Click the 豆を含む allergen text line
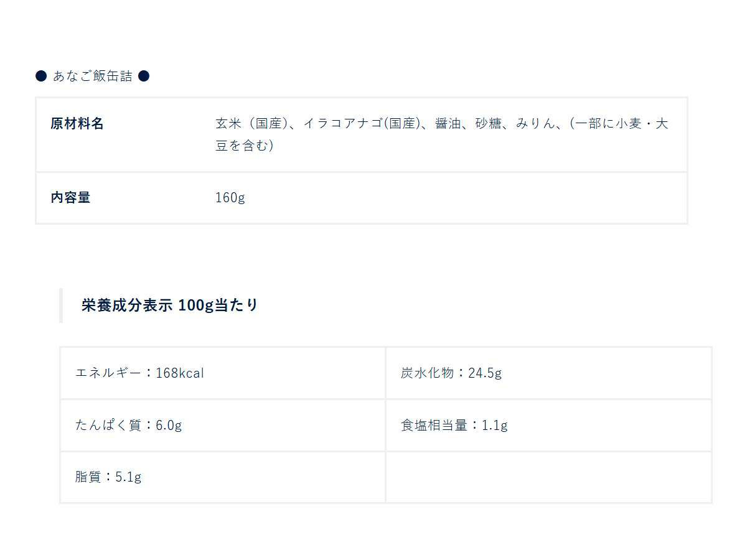The image size is (747, 560). pos(244,146)
